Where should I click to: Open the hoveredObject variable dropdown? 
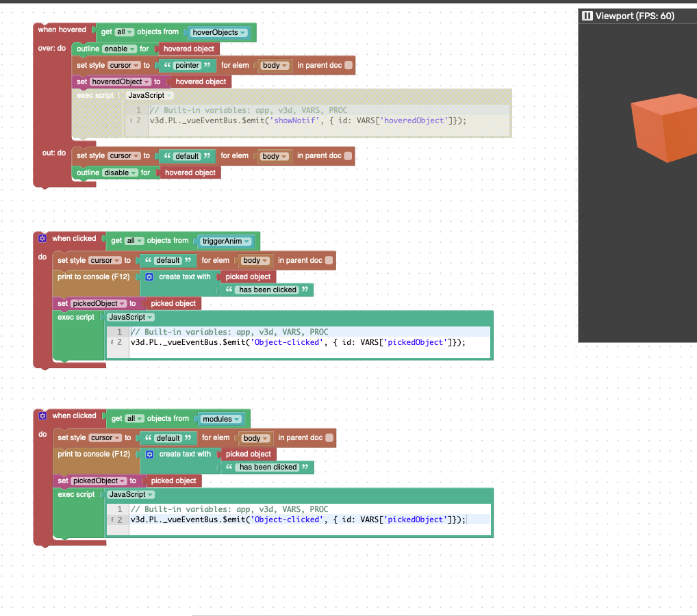point(121,81)
